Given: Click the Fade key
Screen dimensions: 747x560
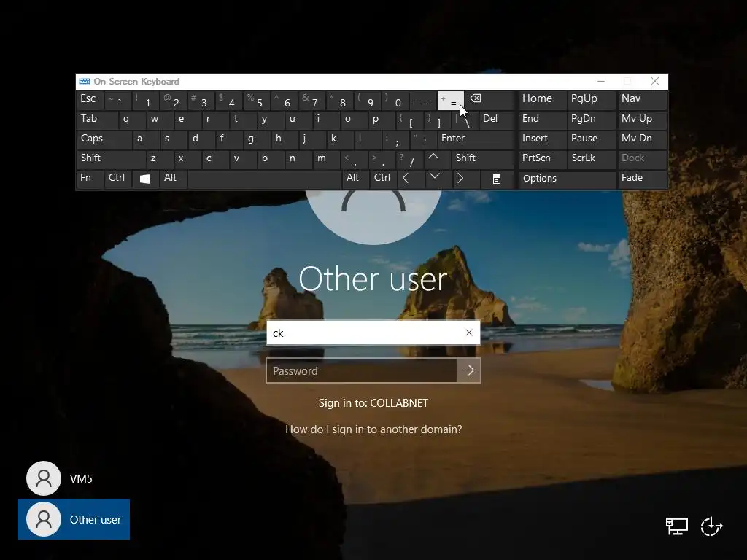Looking at the screenshot, I should point(642,179).
